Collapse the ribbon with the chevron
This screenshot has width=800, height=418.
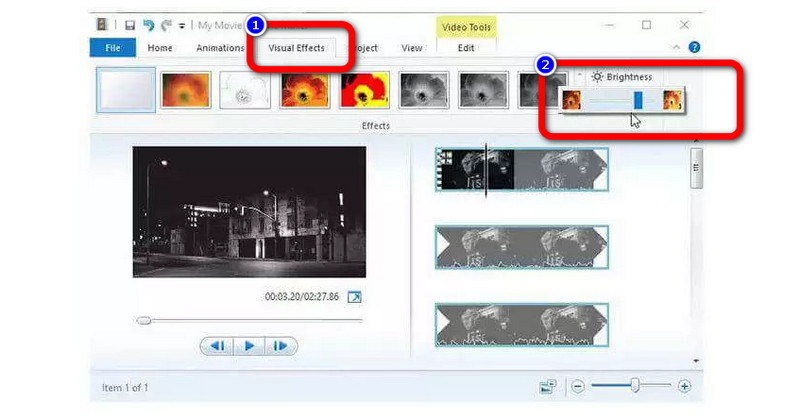point(678,47)
